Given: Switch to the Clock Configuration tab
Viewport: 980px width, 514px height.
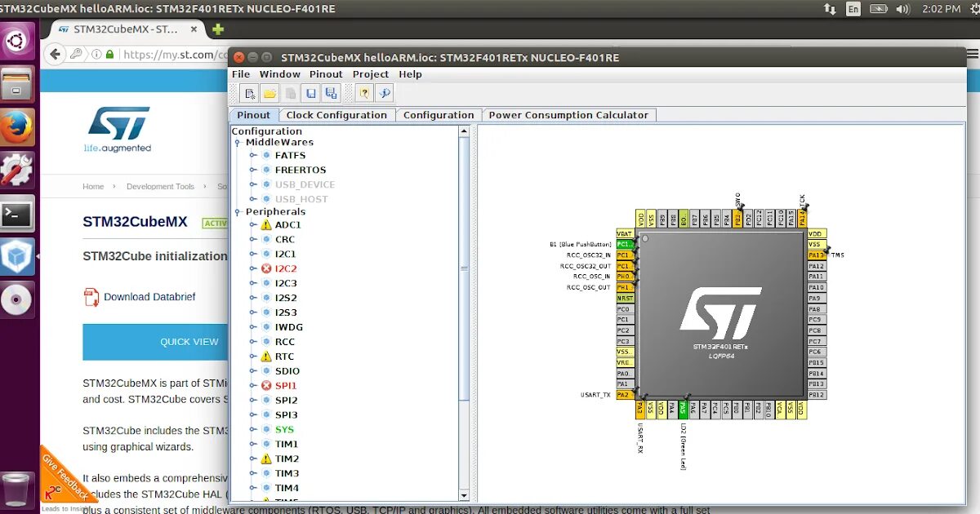Looking at the screenshot, I should click(x=336, y=115).
